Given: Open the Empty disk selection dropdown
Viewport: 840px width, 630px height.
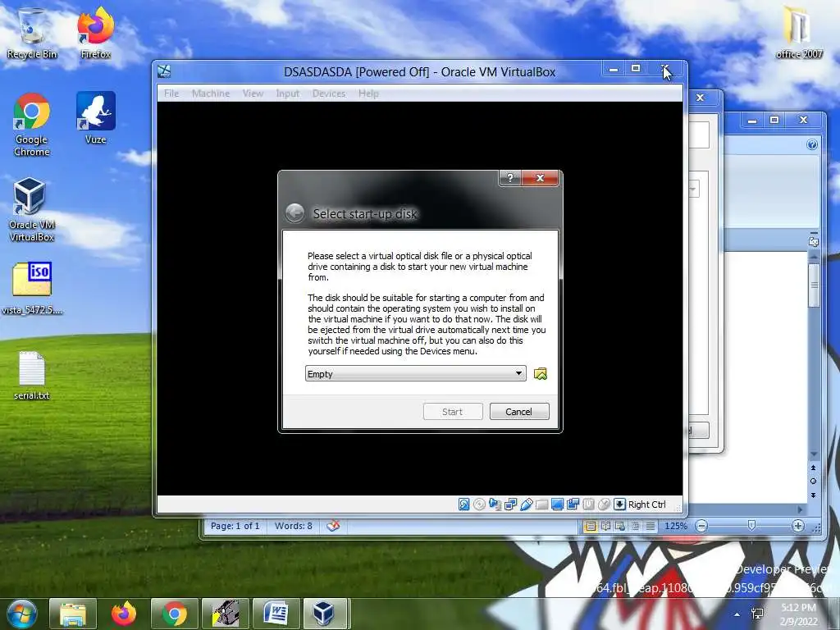Looking at the screenshot, I should 415,374.
